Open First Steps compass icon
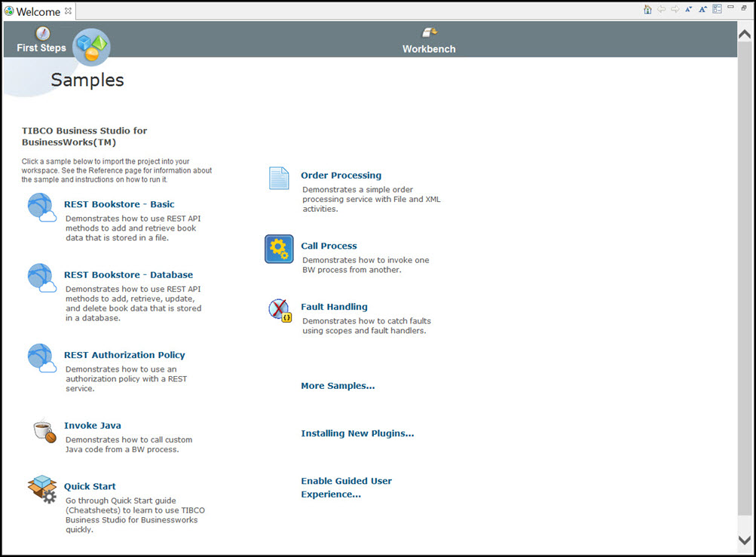 [43, 33]
